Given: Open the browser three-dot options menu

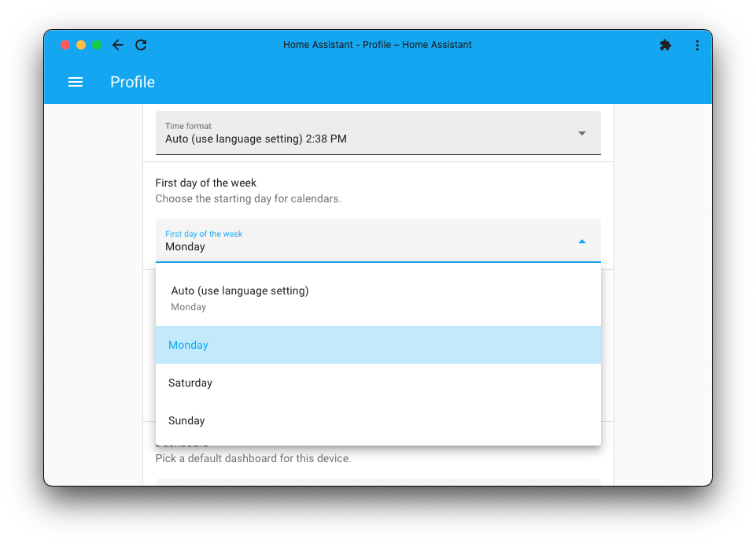Looking at the screenshot, I should 697,45.
